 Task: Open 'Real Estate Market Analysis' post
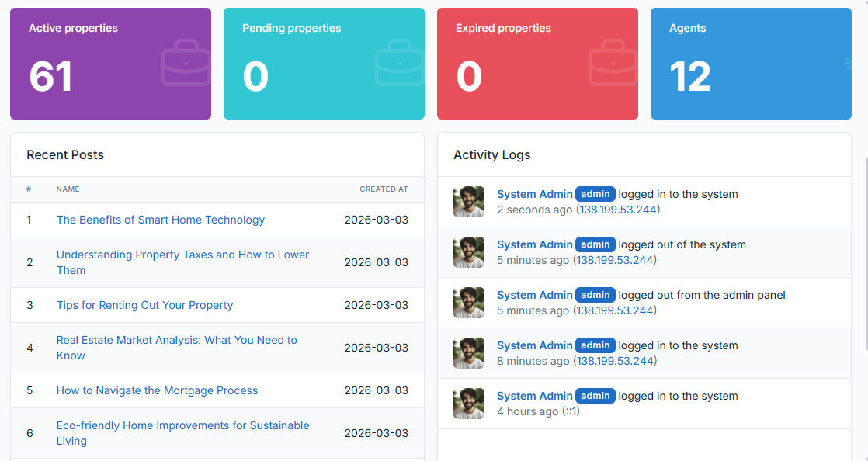(176, 340)
